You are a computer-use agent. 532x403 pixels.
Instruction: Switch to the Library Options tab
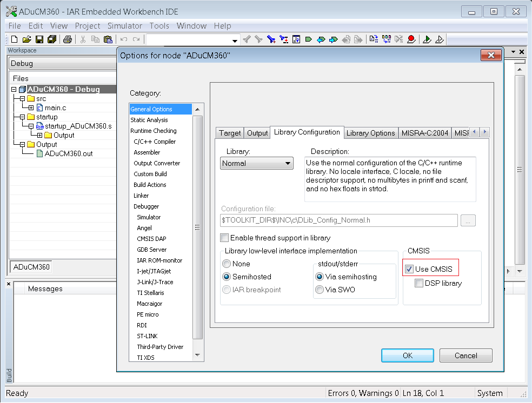tap(370, 133)
